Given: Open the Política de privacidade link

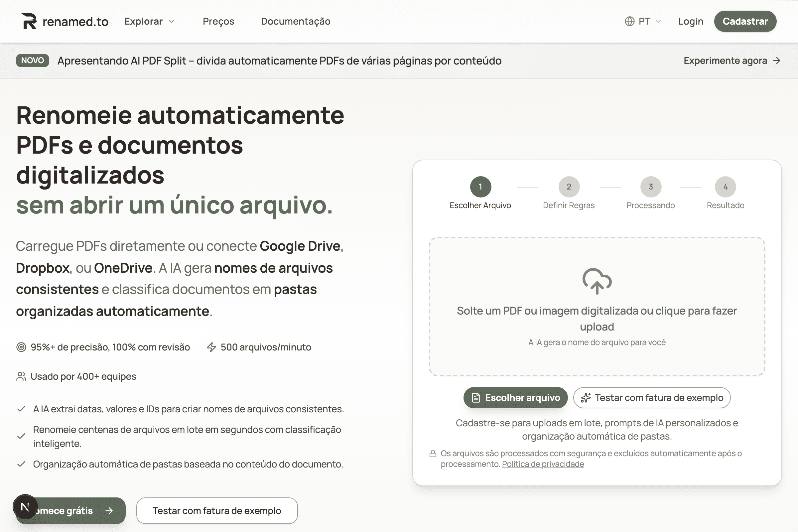Looking at the screenshot, I should [x=542, y=464].
